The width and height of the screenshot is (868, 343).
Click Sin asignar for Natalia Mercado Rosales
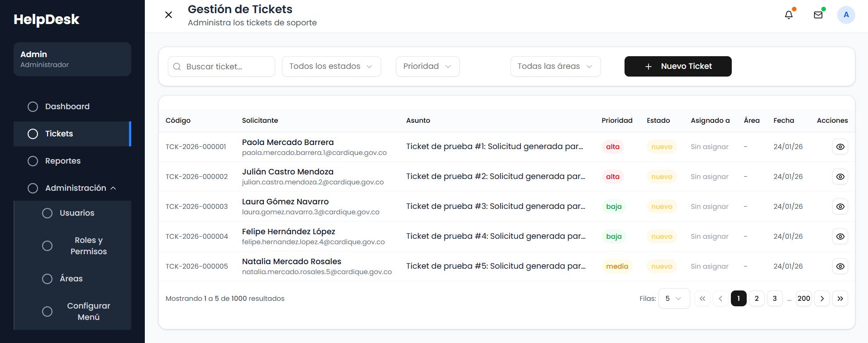[x=710, y=266]
